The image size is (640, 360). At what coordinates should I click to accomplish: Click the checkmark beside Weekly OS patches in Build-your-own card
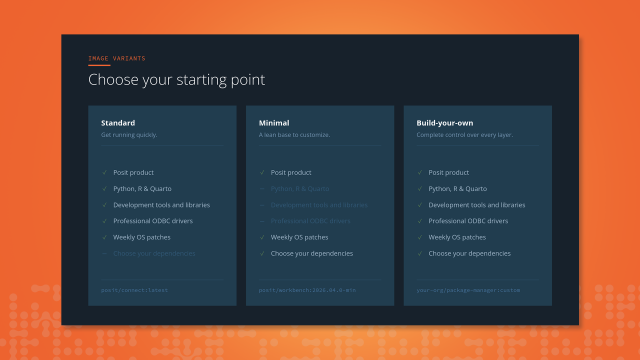pos(420,237)
